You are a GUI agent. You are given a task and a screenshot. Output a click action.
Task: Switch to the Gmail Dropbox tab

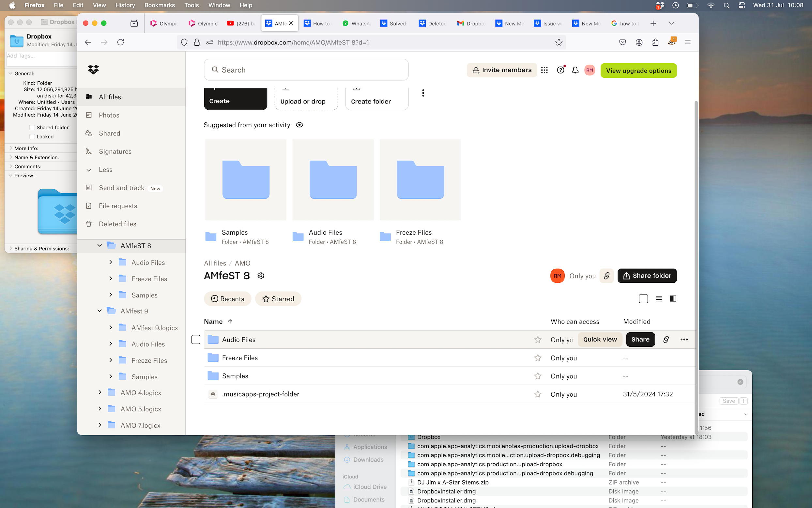[x=471, y=23]
